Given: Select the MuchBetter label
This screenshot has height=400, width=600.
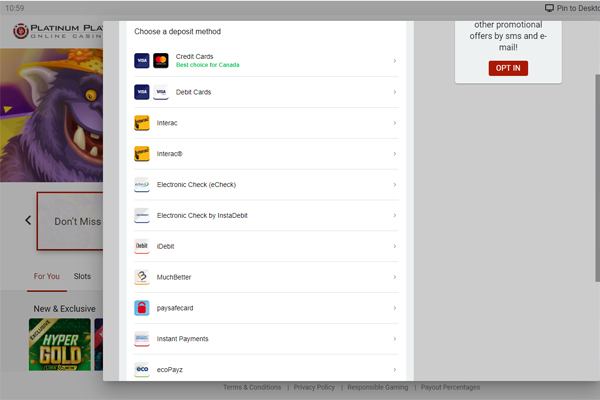Looking at the screenshot, I should (x=174, y=277).
